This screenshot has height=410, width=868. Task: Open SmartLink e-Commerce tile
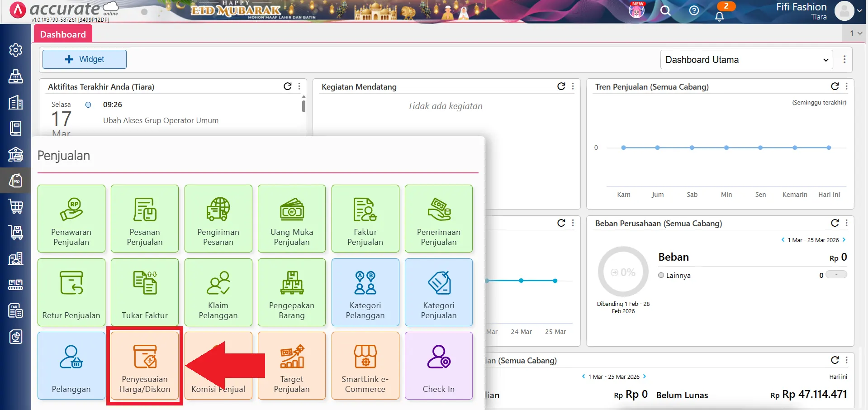(x=365, y=366)
